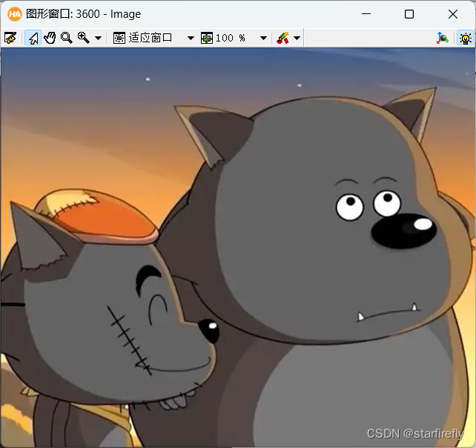The width and height of the screenshot is (476, 448).
Task: Select the hand pan tool
Action: point(50,38)
